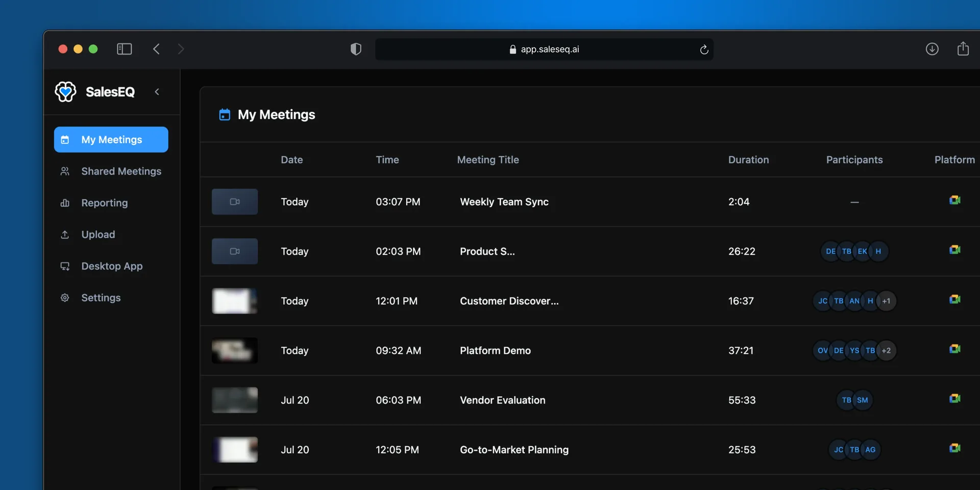Open My Meetings in the sidebar
The image size is (980, 490).
tap(111, 139)
